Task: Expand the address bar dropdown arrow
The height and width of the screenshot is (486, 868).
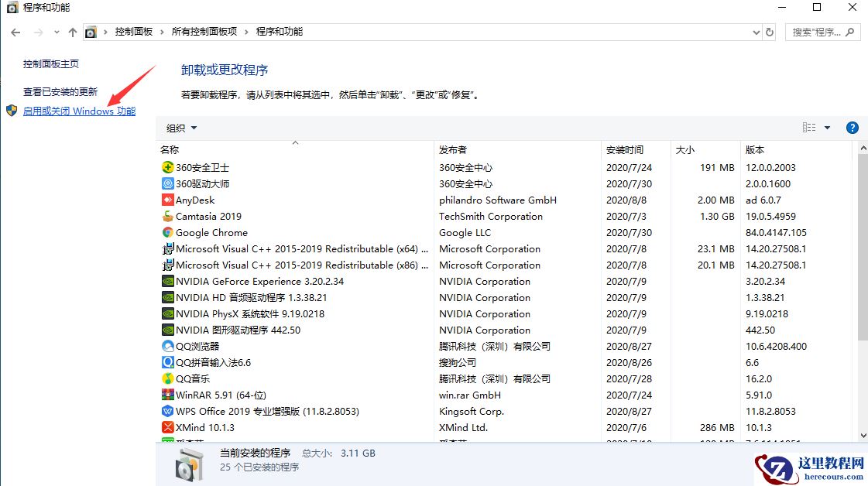Action: point(756,32)
